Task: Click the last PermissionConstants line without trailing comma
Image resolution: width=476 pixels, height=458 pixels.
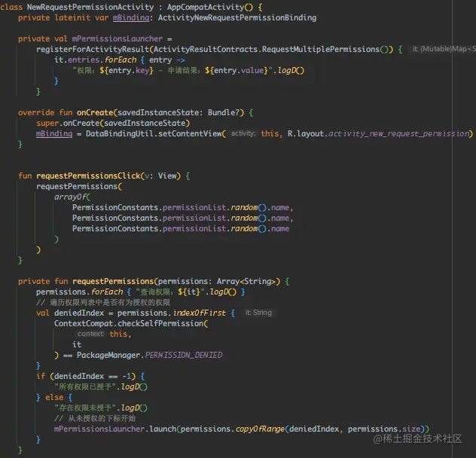Action: click(x=181, y=228)
